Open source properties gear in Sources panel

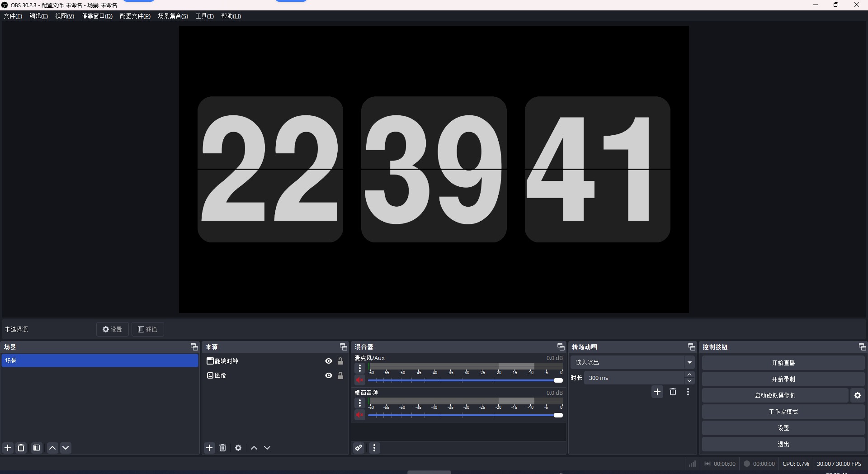pos(238,448)
